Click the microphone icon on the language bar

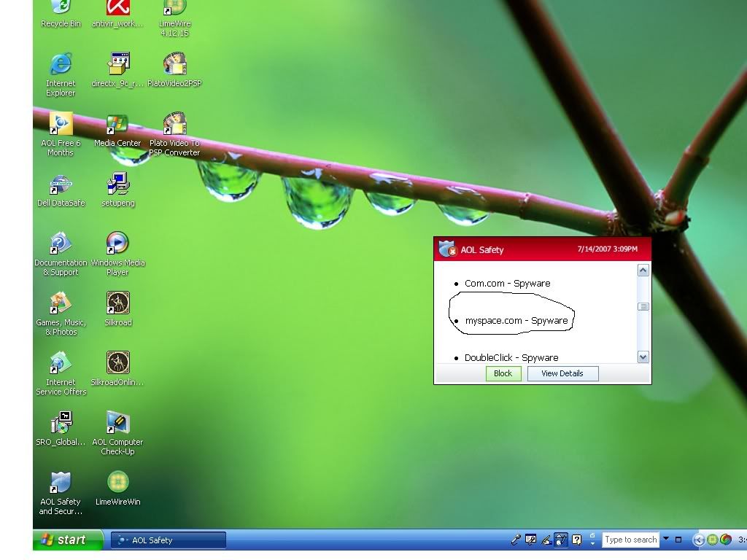coord(516,540)
